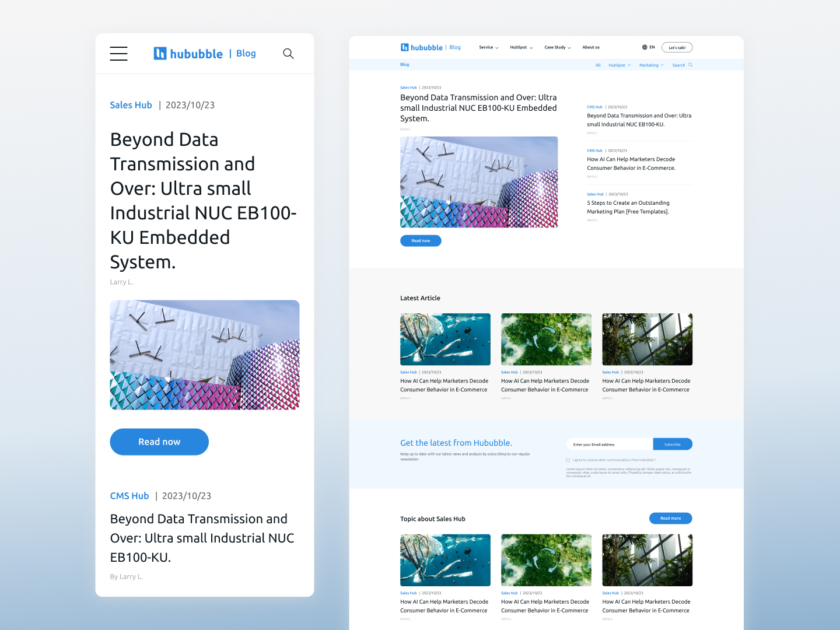840x630 pixels.
Task: Click the hububble logo in mobile header
Action: click(x=188, y=54)
